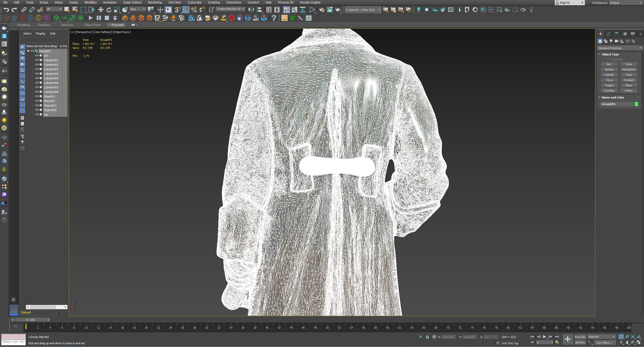
Task: Click the Teapot primitive button
Action: pyautogui.click(x=609, y=85)
